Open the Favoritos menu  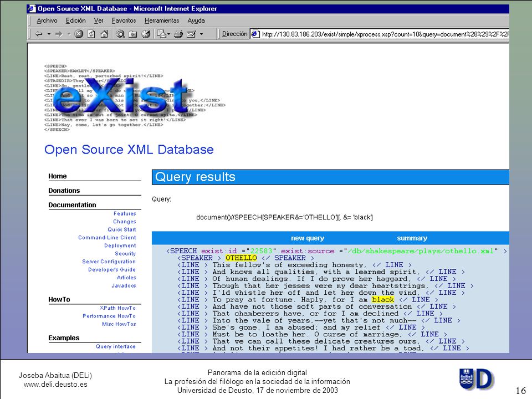coord(124,21)
